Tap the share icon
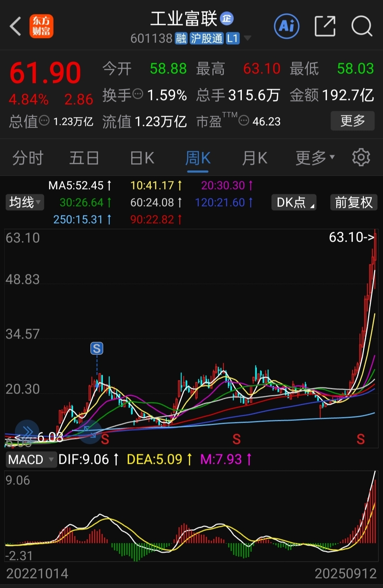Screen dimensions: 383x588 (x=325, y=26)
